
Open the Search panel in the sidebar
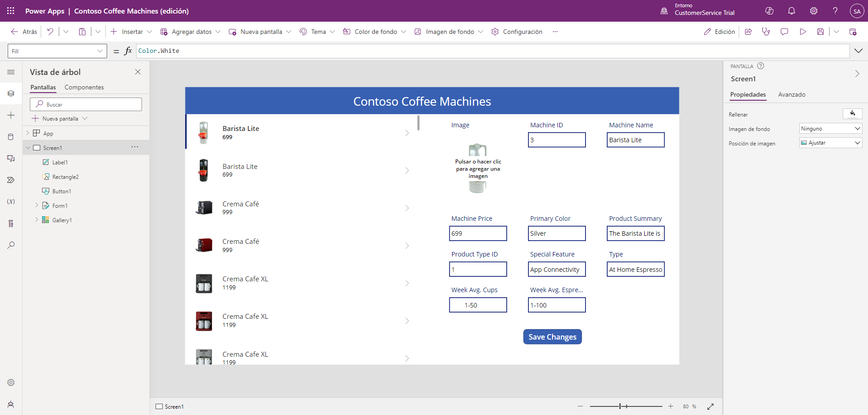click(x=11, y=245)
